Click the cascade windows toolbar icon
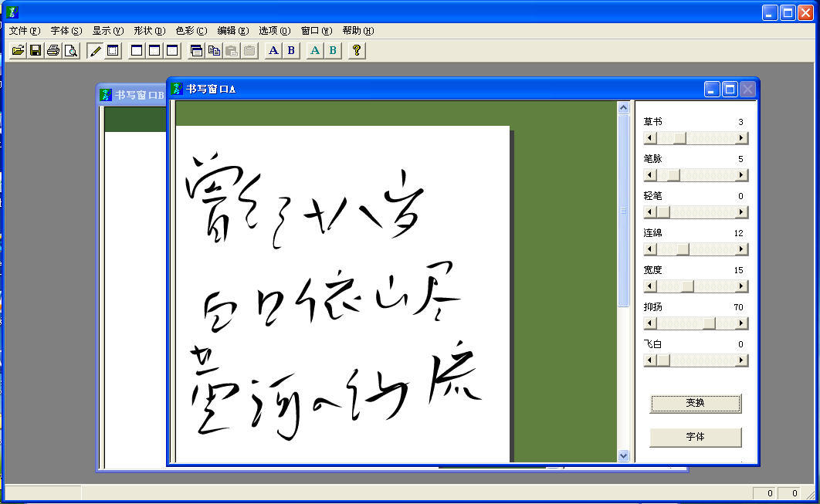 pos(196,51)
